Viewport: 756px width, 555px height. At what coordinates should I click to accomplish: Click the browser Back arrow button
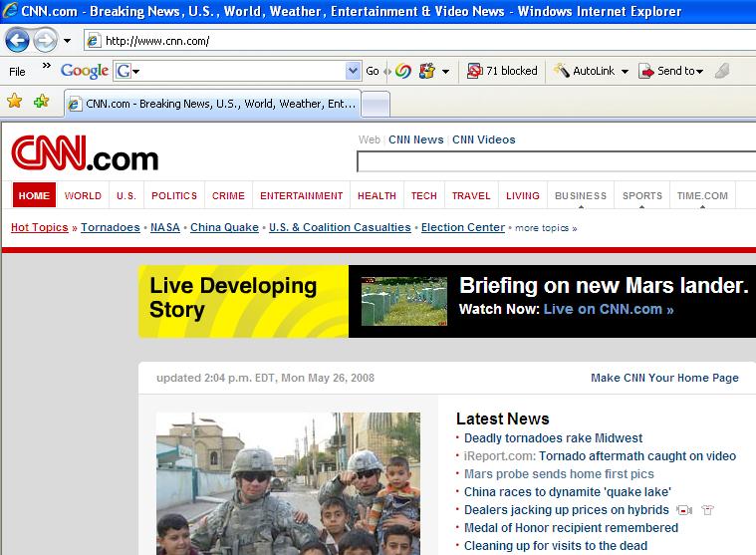[17, 41]
